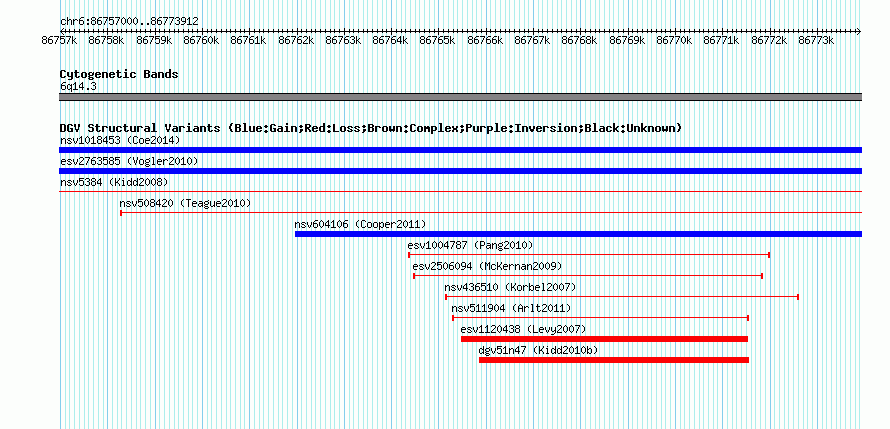Click the 86766k ruler tick label
Screen dimensions: 890x429
(x=485, y=40)
